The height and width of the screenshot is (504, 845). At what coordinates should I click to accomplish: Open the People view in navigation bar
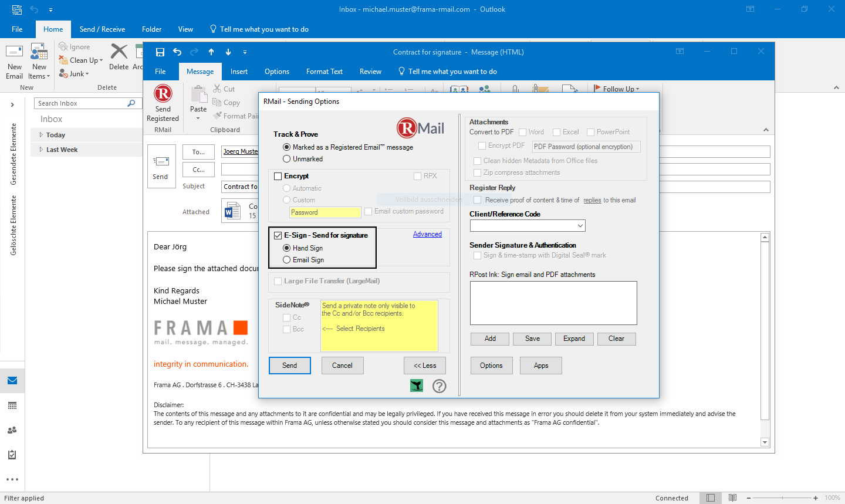click(12, 430)
